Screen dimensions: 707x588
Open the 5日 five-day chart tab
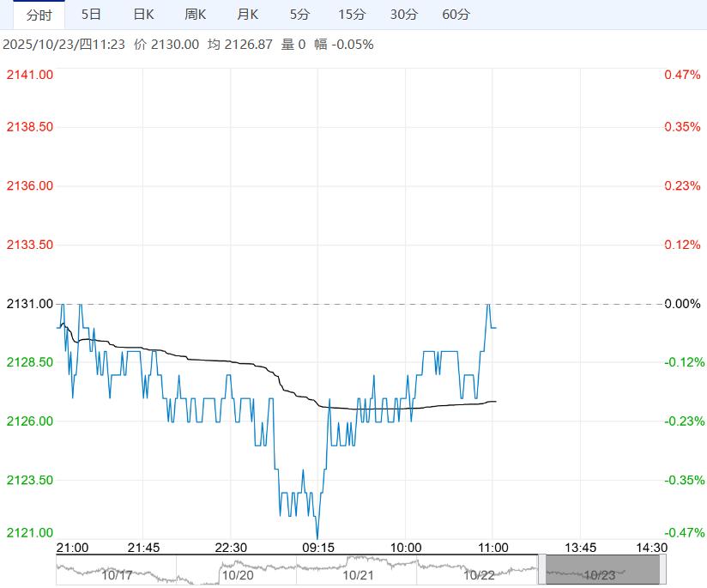pos(91,15)
